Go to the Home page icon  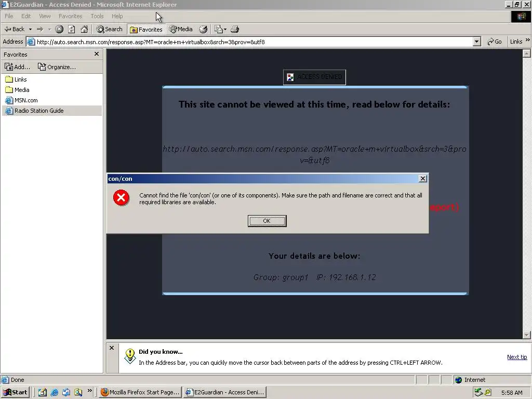84,29
